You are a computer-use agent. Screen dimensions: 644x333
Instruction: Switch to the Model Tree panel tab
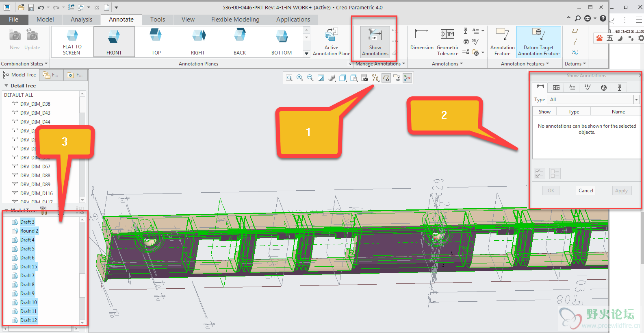pos(20,75)
